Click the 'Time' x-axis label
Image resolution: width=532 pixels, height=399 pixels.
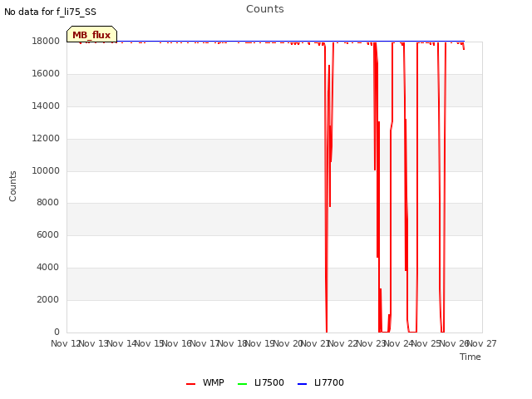[x=470, y=357]
